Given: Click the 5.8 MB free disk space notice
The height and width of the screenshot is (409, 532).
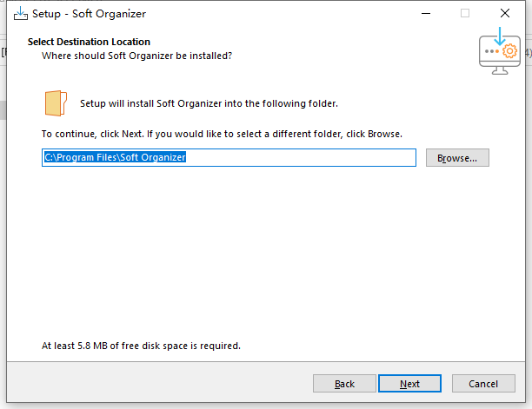Looking at the screenshot, I should coord(141,346).
